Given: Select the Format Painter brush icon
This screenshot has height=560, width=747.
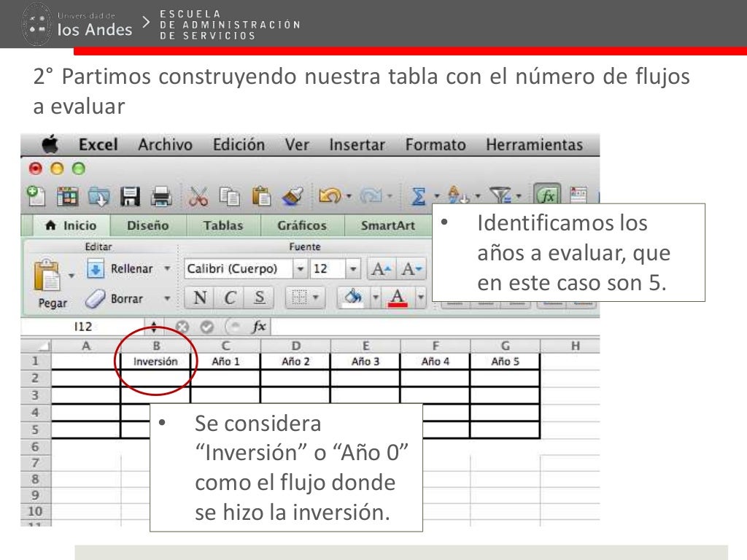Looking at the screenshot, I should pyautogui.click(x=292, y=196).
